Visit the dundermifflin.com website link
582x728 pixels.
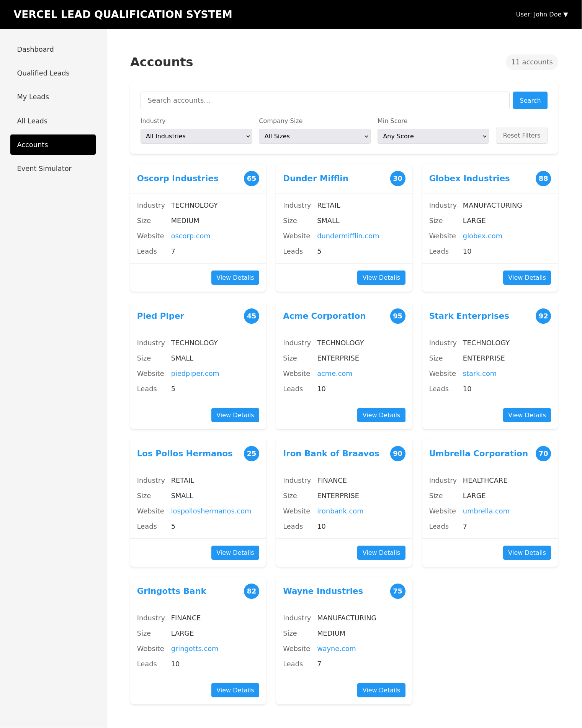click(348, 236)
